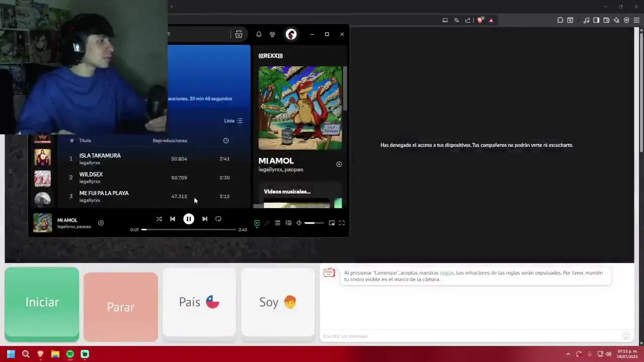
Task: Open the Windows Start menu
Action: (x=11, y=354)
